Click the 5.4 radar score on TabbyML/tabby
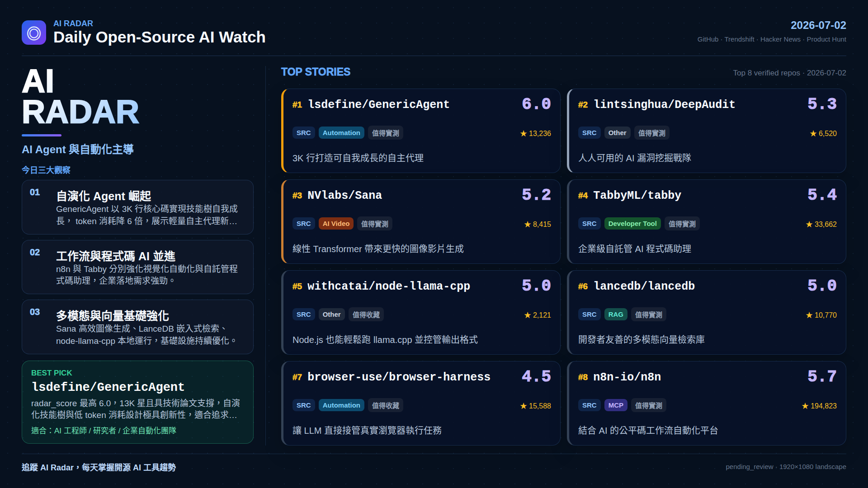This screenshot has height=488, width=868. (x=822, y=195)
